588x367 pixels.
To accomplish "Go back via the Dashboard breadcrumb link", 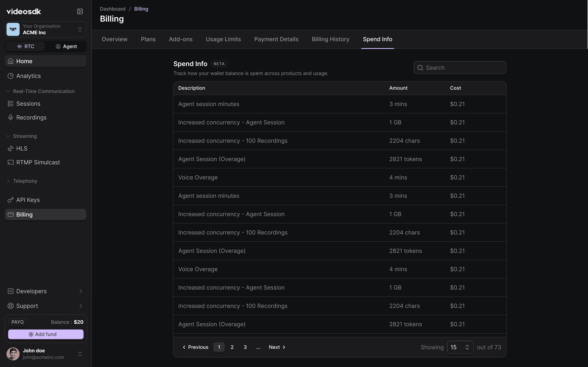I will coord(113,9).
